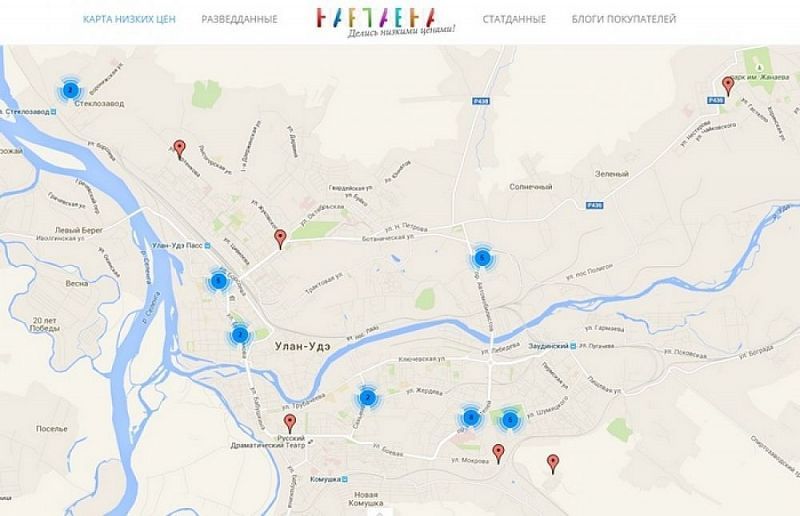This screenshot has height=516, width=800.
Task: Click the blue cluster on пр. Автомобилистов
Action: [x=482, y=259]
